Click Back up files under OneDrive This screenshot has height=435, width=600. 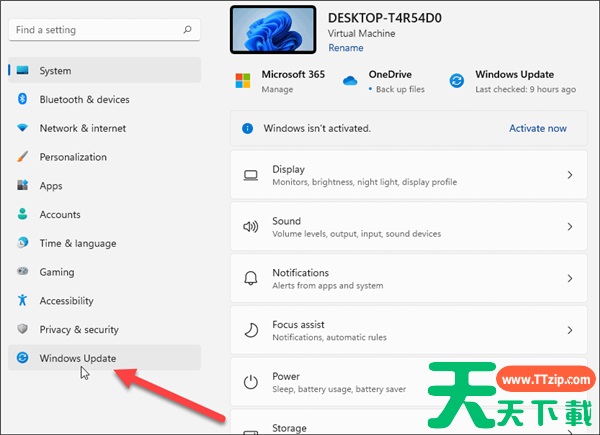coord(400,89)
